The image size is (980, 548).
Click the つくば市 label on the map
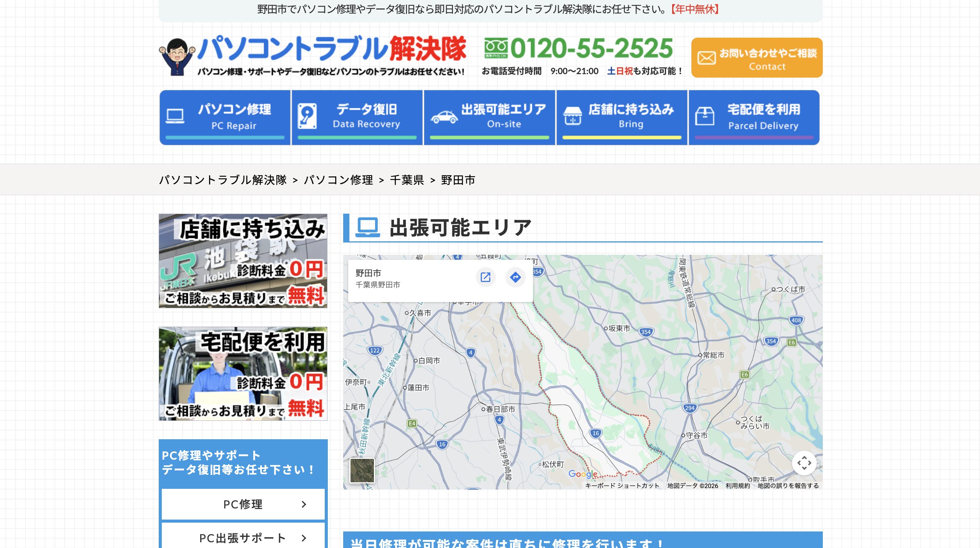(x=791, y=289)
